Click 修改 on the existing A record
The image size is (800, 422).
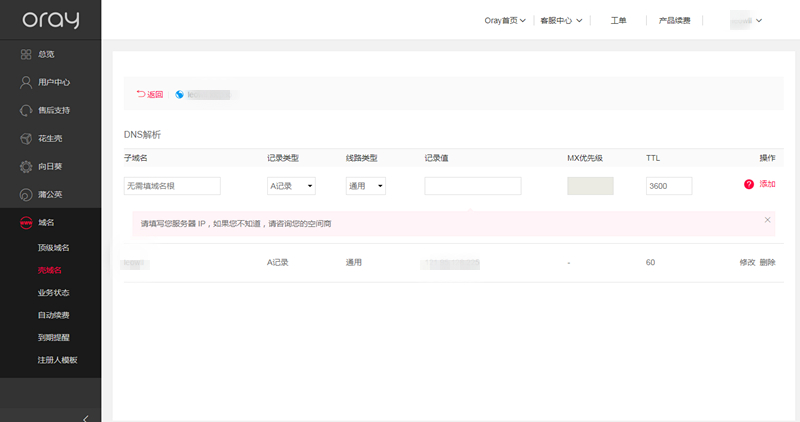coord(747,262)
